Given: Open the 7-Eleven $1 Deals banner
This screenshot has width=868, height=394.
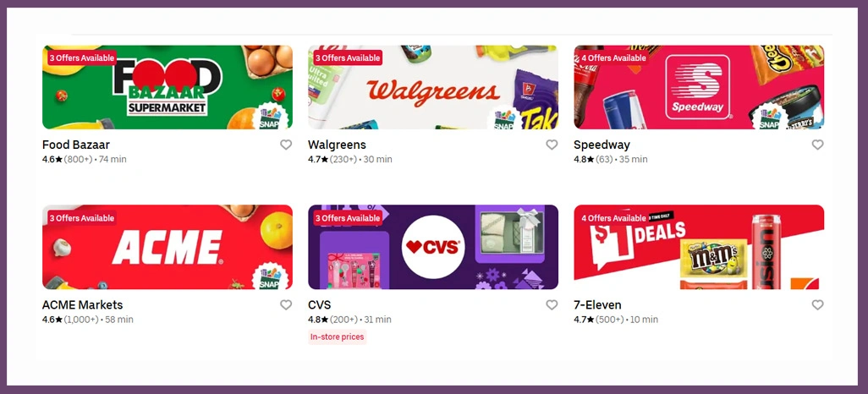Looking at the screenshot, I should coord(699,248).
